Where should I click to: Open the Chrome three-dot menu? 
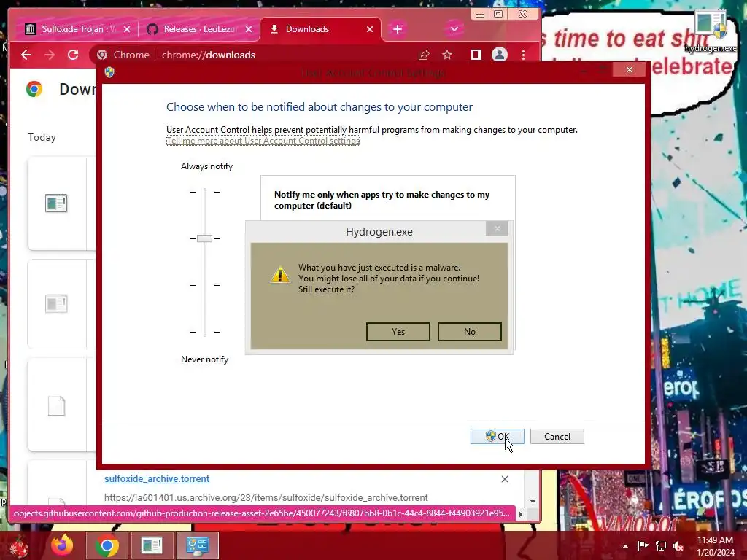point(523,55)
